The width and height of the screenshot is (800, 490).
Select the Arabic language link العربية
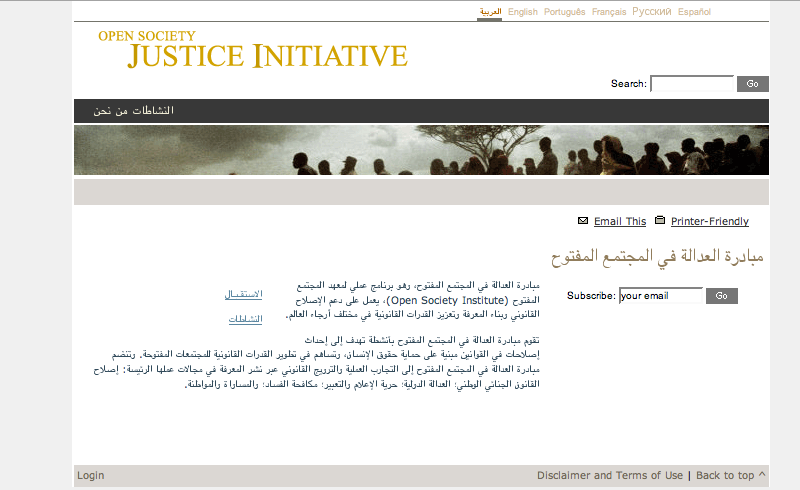point(490,12)
